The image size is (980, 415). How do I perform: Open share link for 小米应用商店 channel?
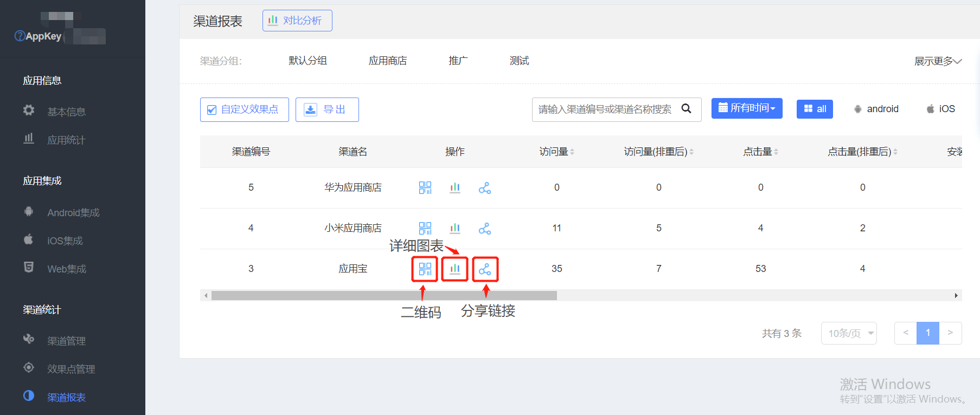pos(485,229)
